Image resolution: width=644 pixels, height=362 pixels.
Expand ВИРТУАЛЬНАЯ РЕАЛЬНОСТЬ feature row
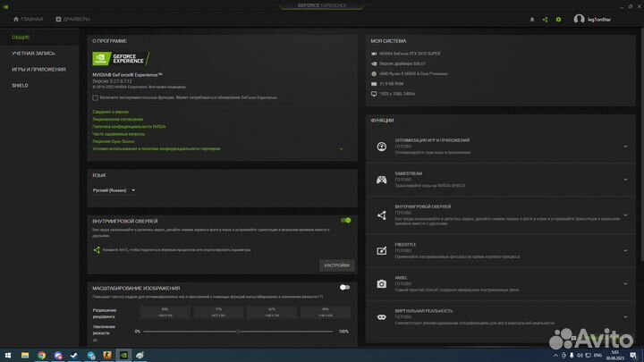tap(625, 316)
